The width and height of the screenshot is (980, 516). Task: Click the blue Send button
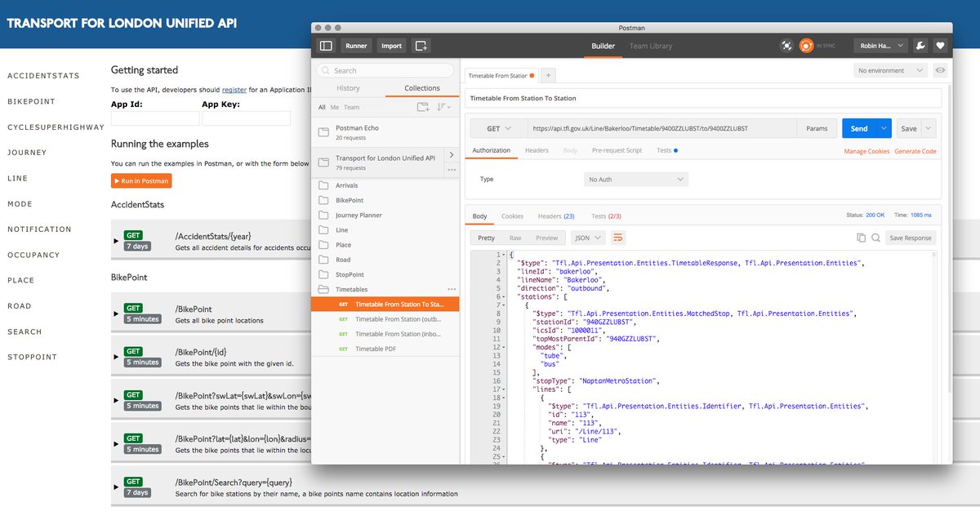tap(859, 128)
